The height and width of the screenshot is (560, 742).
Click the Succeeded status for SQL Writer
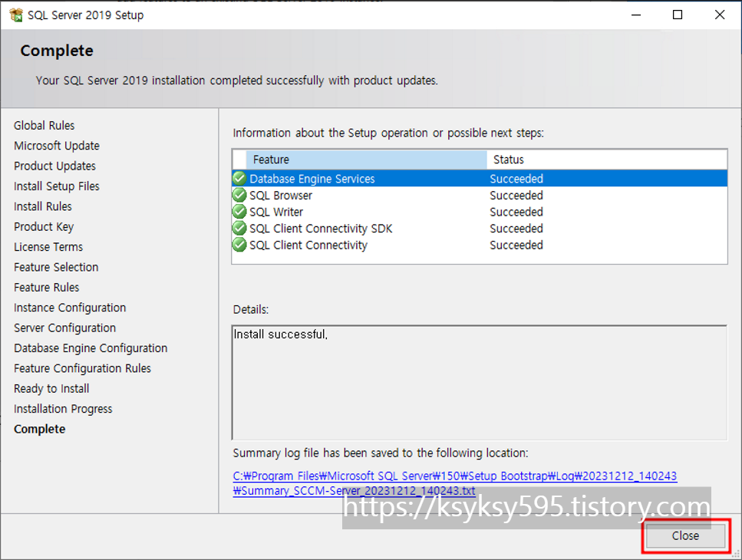tap(516, 212)
